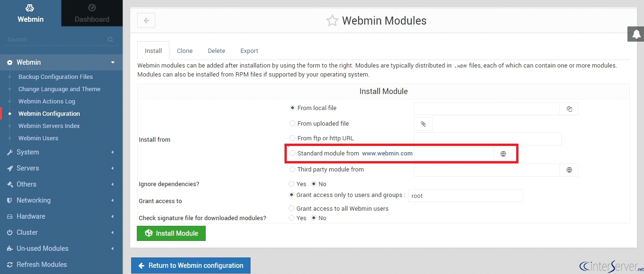Click the favorite star beside Webmin Modules
This screenshot has height=274, width=644.
[332, 21]
